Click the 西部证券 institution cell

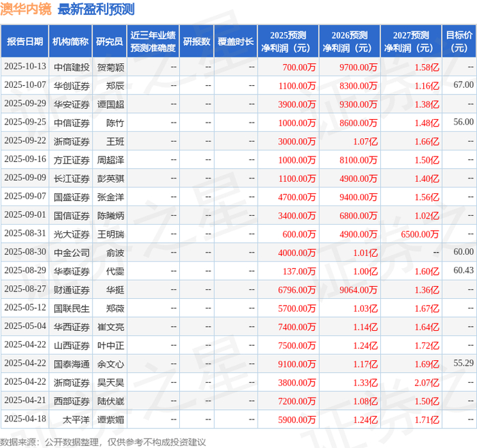(72, 401)
